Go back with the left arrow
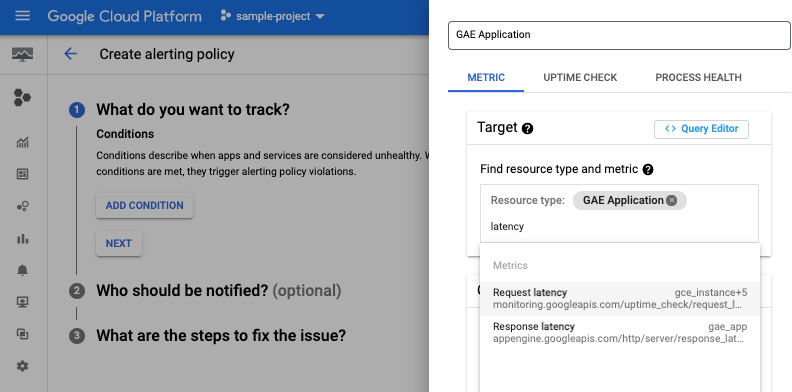The width and height of the screenshot is (792, 392). point(70,54)
